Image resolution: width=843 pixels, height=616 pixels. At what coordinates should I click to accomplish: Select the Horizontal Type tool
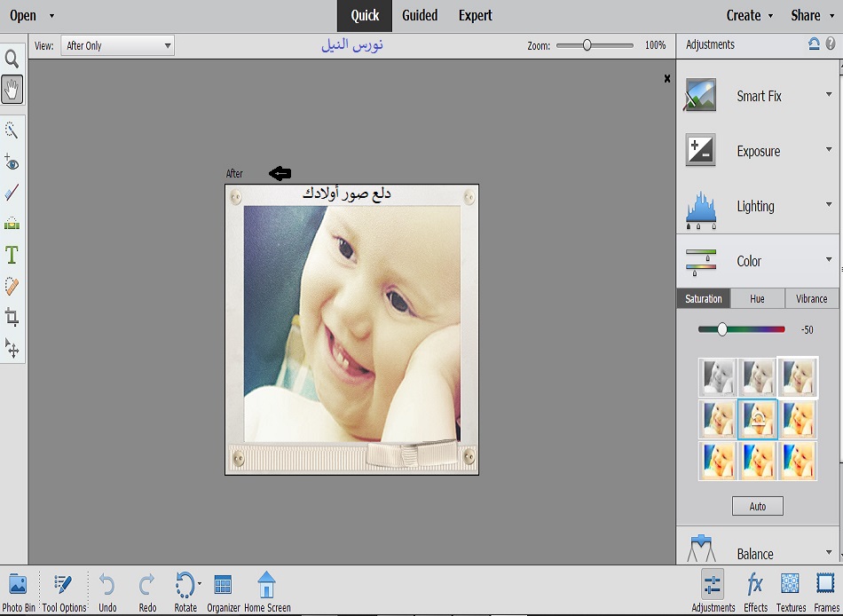[x=12, y=256]
